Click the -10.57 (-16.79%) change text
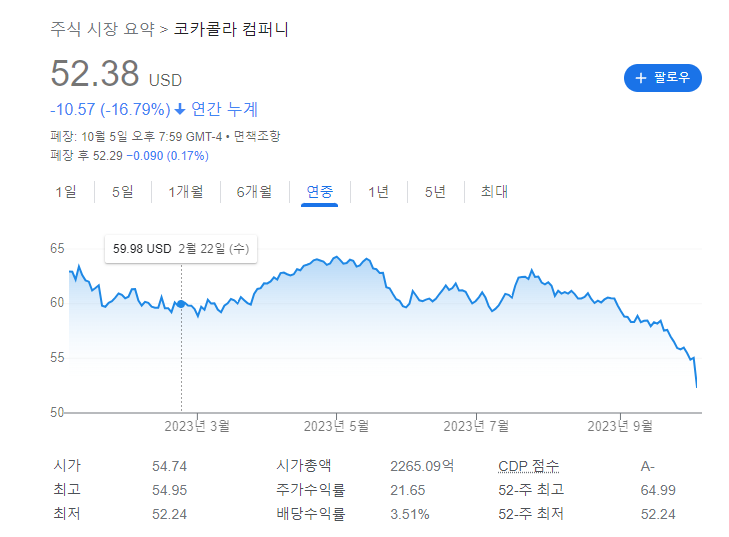 tap(110, 110)
